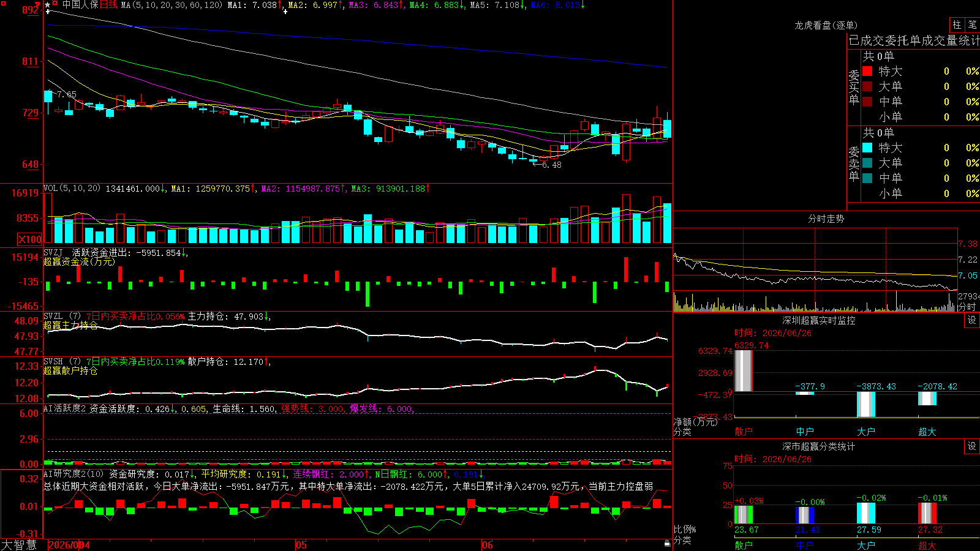980x551 pixels.
Task: Click the 散户 bar in 深市超赢分类统计
Action: [743, 514]
